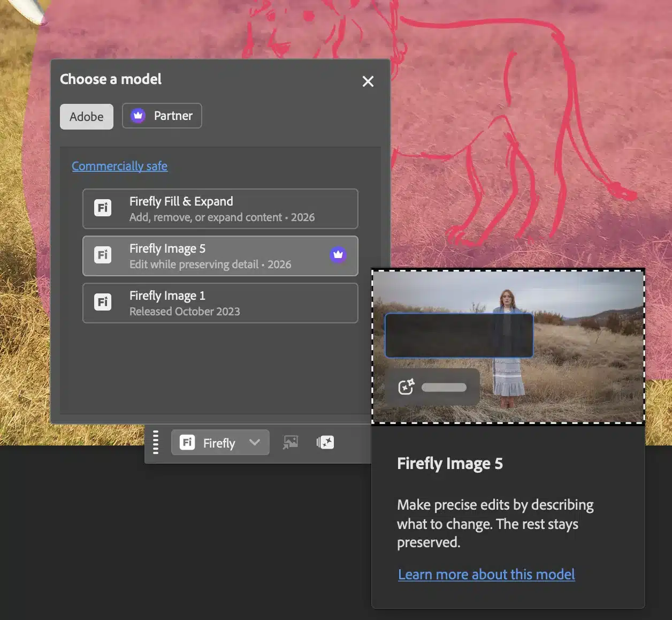
Task: Select the Firefly Image 1 model
Action: 220,303
